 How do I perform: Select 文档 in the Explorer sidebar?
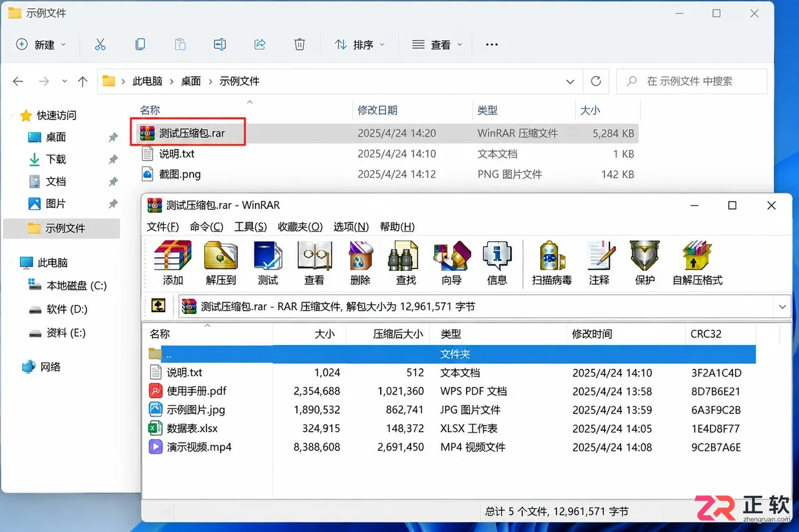(x=56, y=182)
